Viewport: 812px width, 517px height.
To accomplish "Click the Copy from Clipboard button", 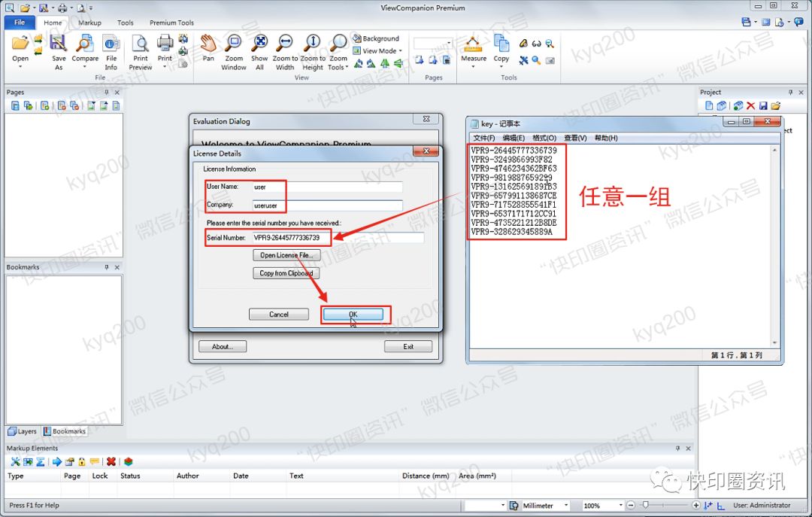I will click(286, 273).
